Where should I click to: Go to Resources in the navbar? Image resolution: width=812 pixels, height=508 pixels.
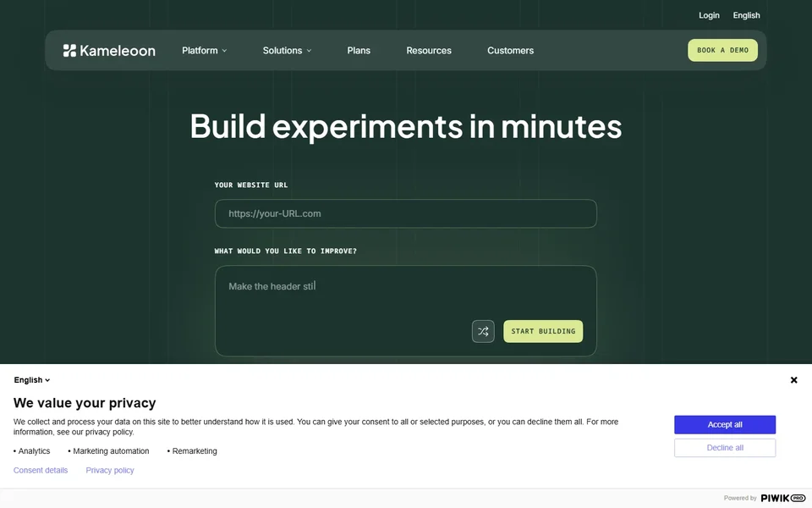tap(428, 50)
